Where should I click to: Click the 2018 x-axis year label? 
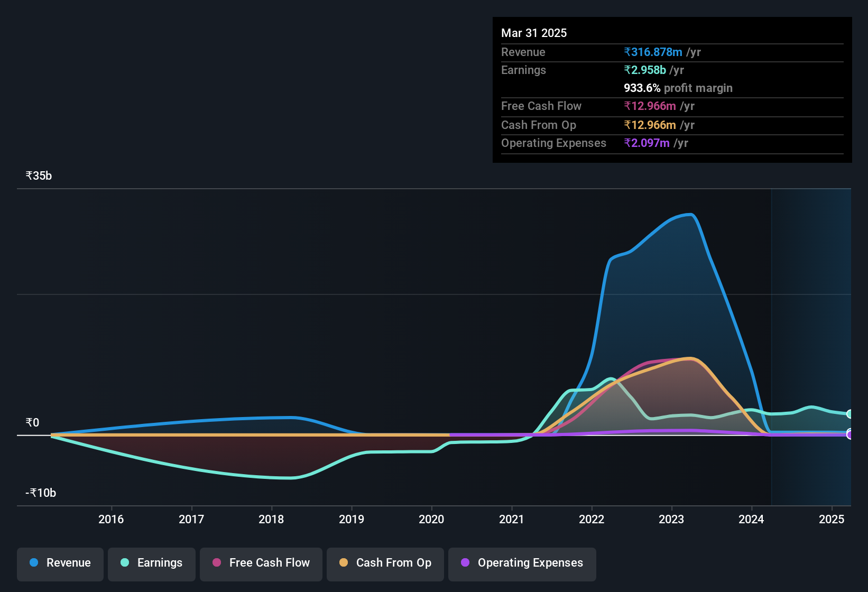(x=271, y=519)
